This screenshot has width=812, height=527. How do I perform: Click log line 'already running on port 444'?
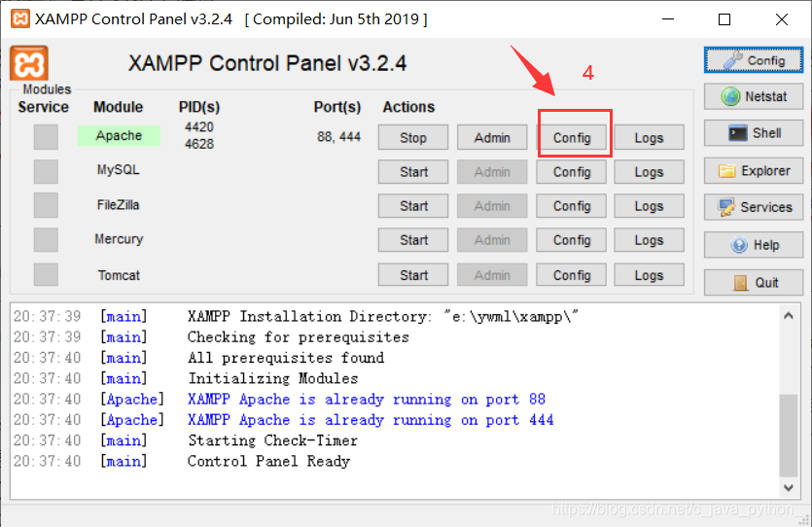click(371, 420)
